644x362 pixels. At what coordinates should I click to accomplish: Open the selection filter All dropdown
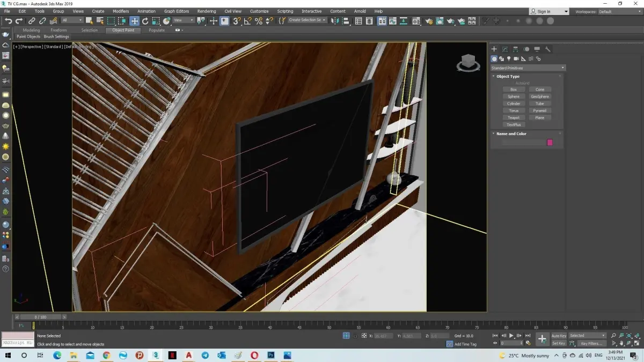coord(72,21)
